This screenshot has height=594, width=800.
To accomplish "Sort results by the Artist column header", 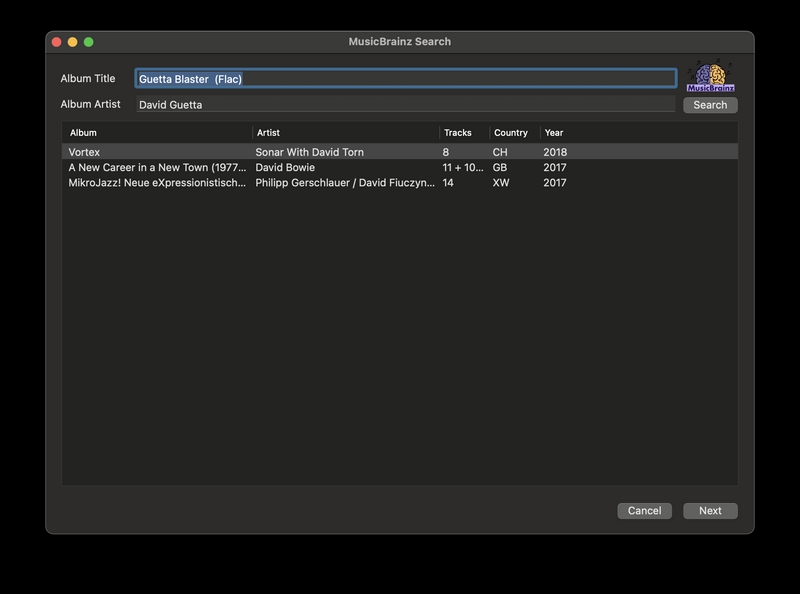I will (346, 133).
